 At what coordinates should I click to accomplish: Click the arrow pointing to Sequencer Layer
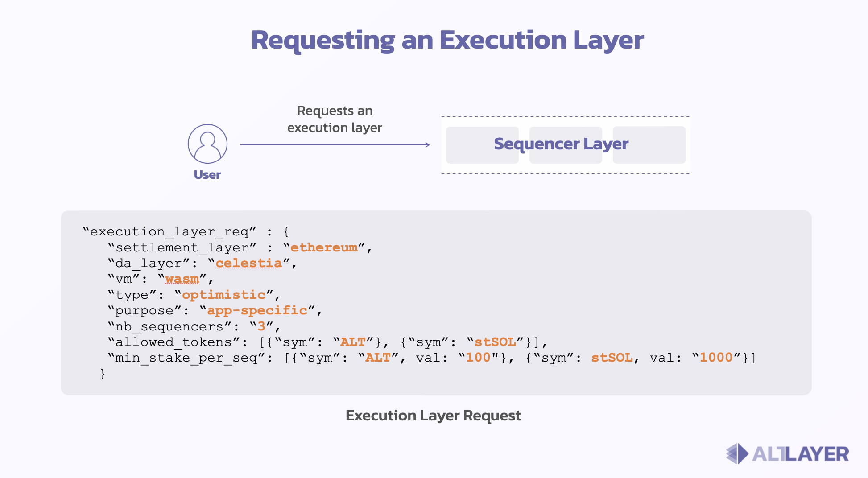335,145
